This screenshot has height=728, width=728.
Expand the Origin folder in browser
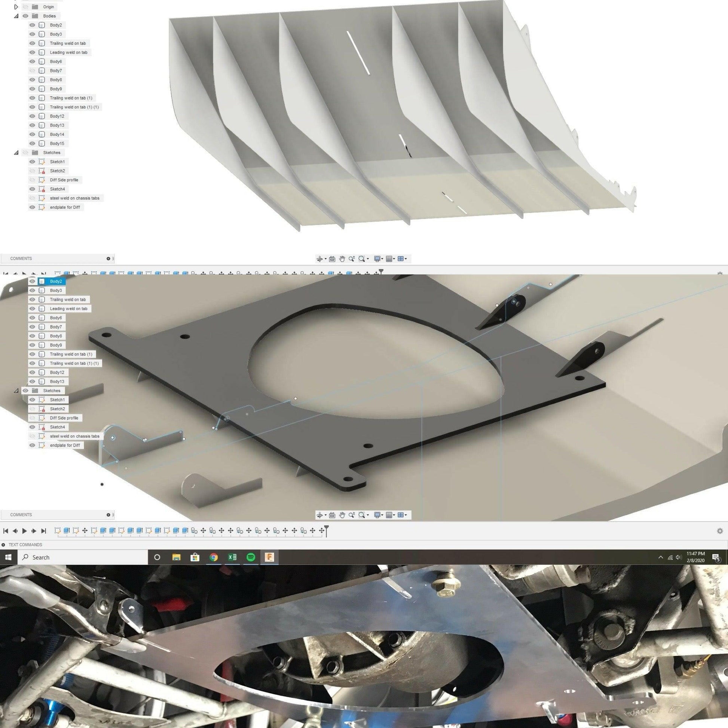16,7
